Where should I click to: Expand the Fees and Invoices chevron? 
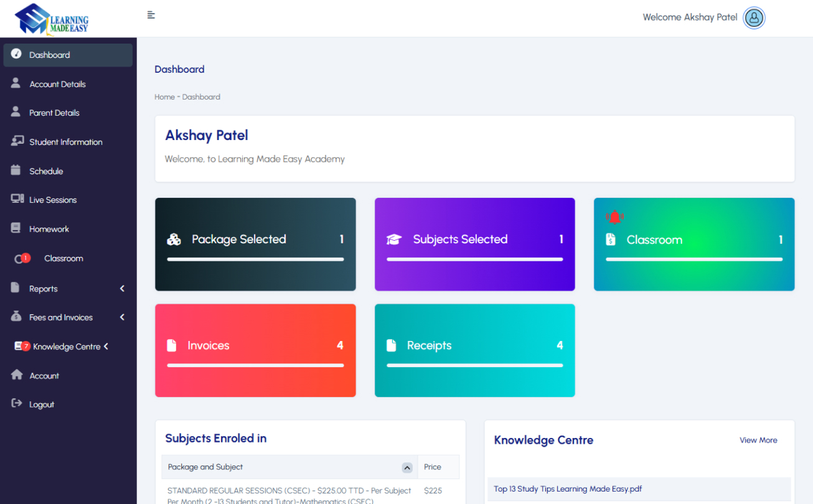coord(122,317)
